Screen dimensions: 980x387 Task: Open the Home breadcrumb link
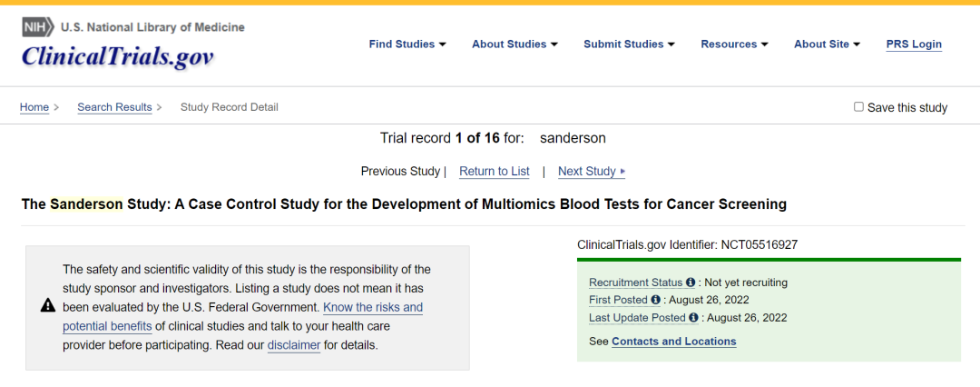(34, 107)
